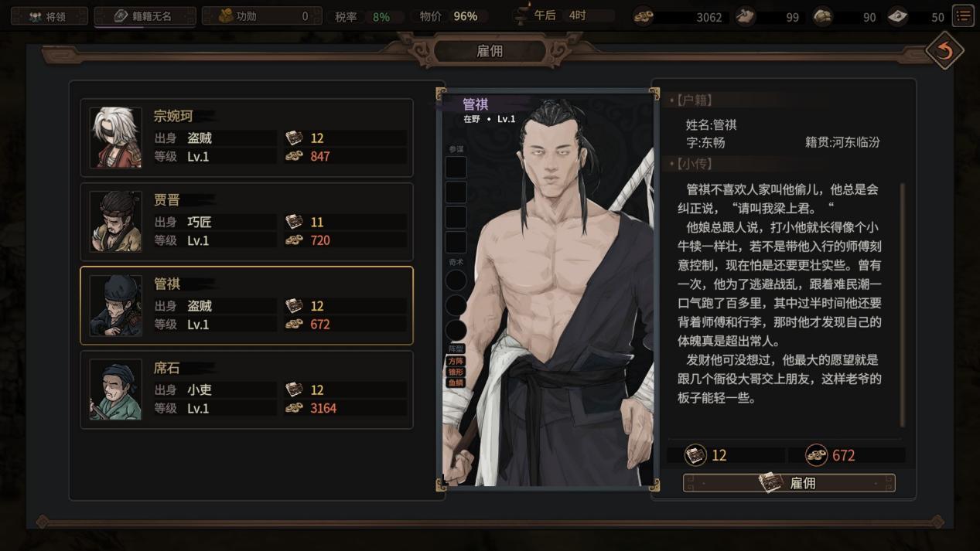Click the gold coins icon showing 3062
The image size is (980, 551).
[644, 16]
